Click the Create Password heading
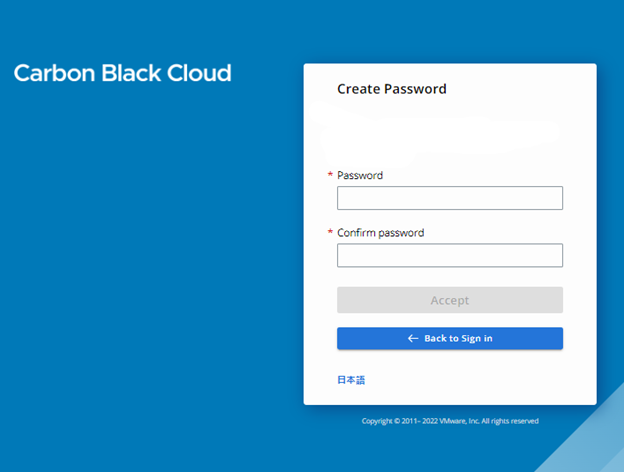This screenshot has width=624, height=472. coord(391,89)
